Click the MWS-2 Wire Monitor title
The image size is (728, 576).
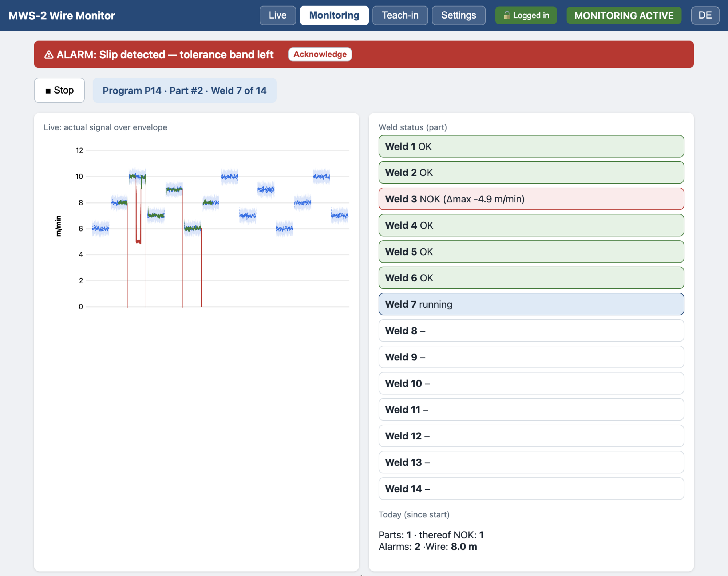[62, 16]
